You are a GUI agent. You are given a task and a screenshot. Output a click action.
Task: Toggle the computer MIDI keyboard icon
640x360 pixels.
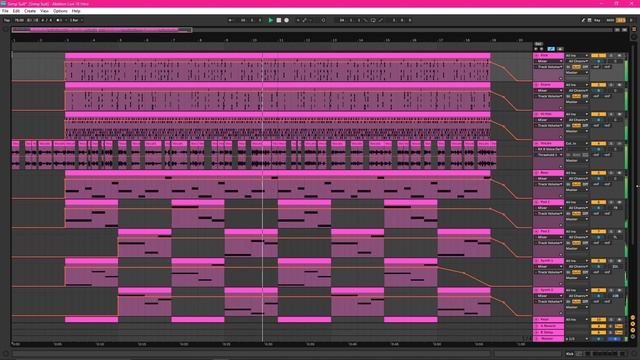(590, 20)
